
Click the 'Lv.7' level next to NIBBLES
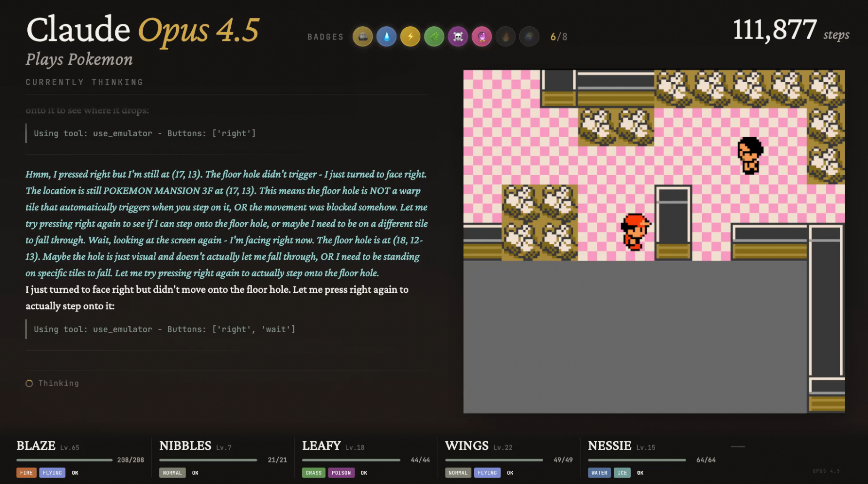pyautogui.click(x=224, y=448)
